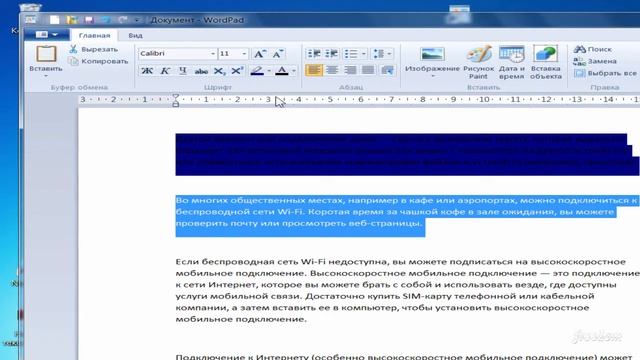
Task: Click the font color letter A icon
Action: pyautogui.click(x=282, y=71)
